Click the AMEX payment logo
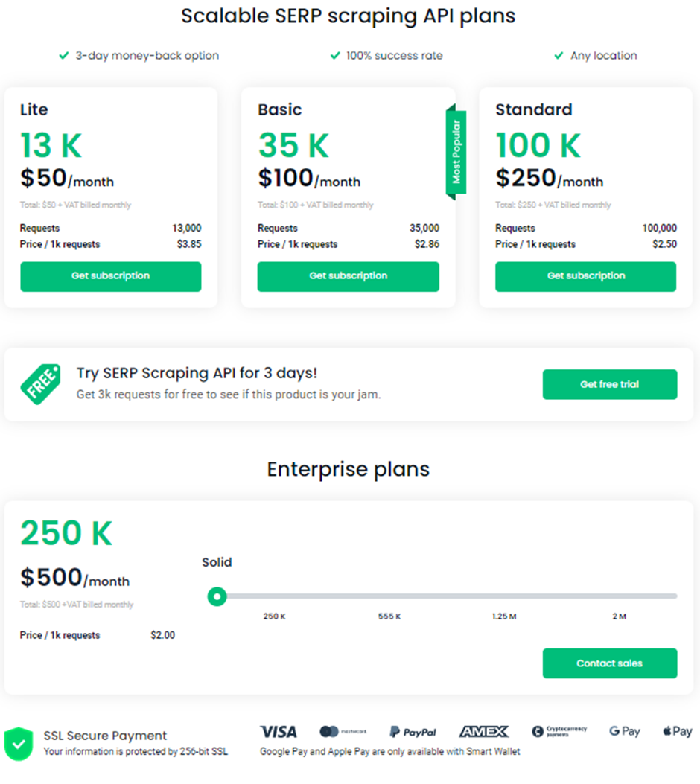700x784 pixels. point(483,732)
